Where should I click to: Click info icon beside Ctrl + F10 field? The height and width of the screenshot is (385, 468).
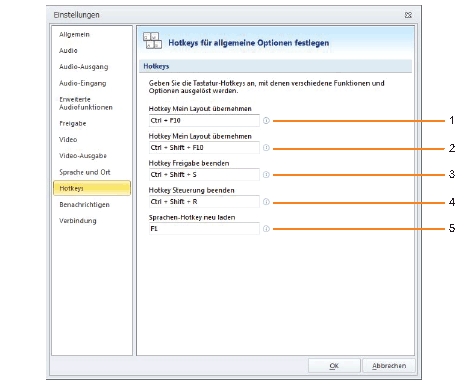(266, 121)
